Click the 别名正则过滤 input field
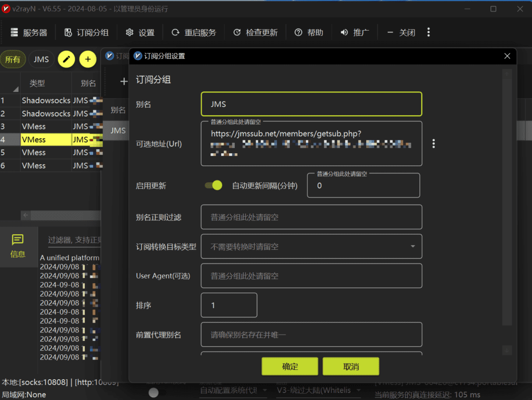This screenshot has width=532, height=400. (x=312, y=217)
